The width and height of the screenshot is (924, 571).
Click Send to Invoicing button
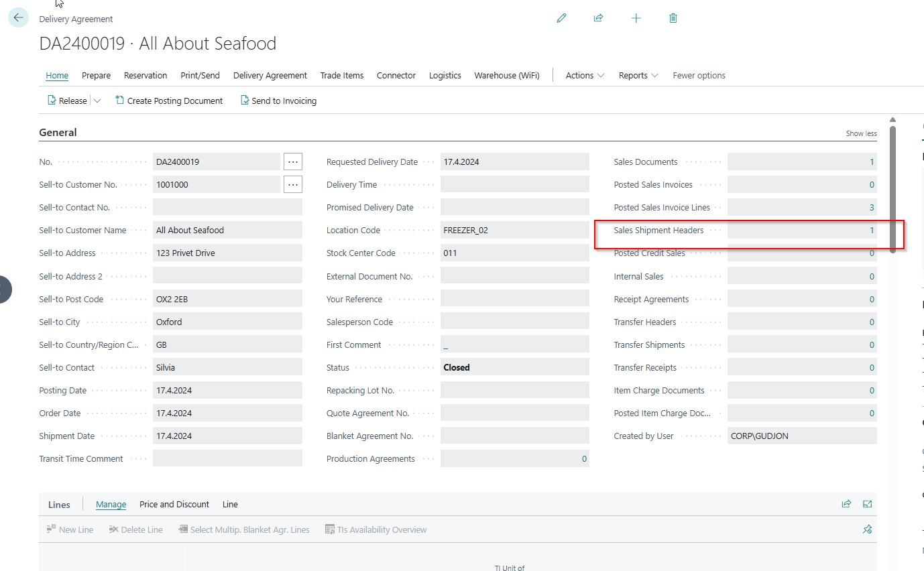coord(278,101)
